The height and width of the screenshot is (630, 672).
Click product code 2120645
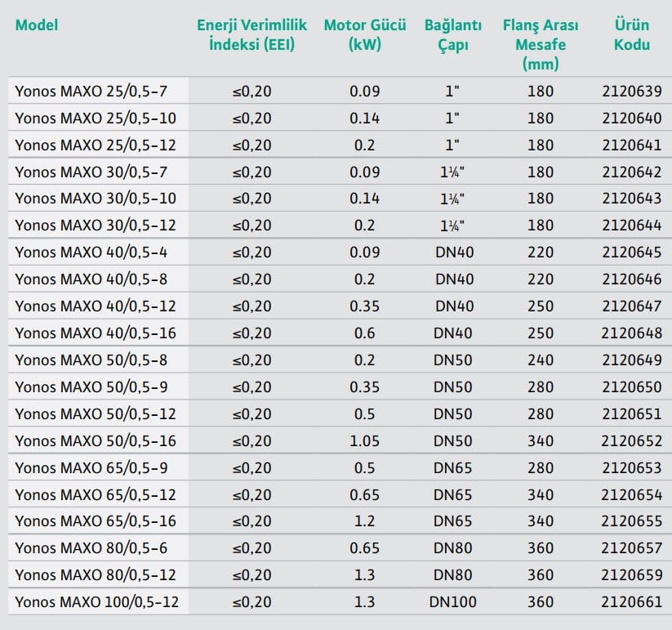click(632, 252)
